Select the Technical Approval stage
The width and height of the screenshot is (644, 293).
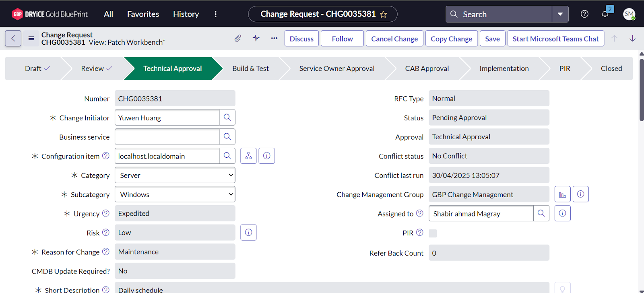click(172, 68)
